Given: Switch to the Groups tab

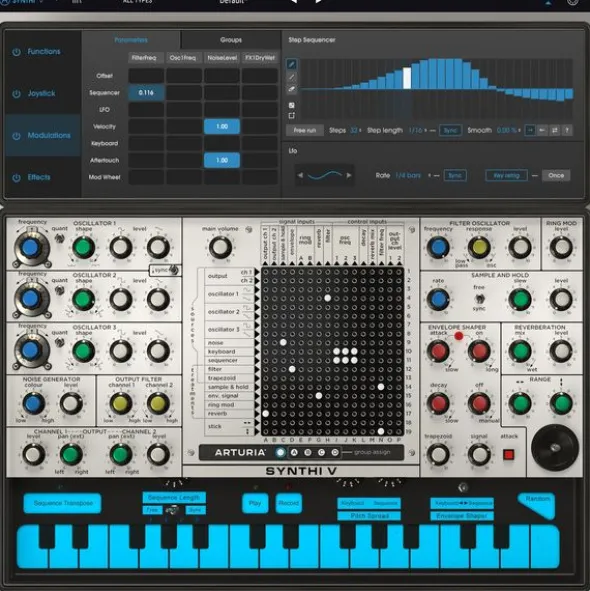Looking at the screenshot, I should point(231,40).
